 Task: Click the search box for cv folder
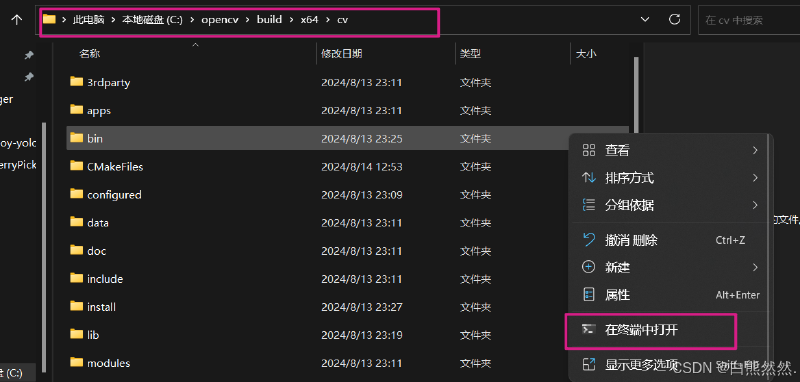(x=748, y=20)
